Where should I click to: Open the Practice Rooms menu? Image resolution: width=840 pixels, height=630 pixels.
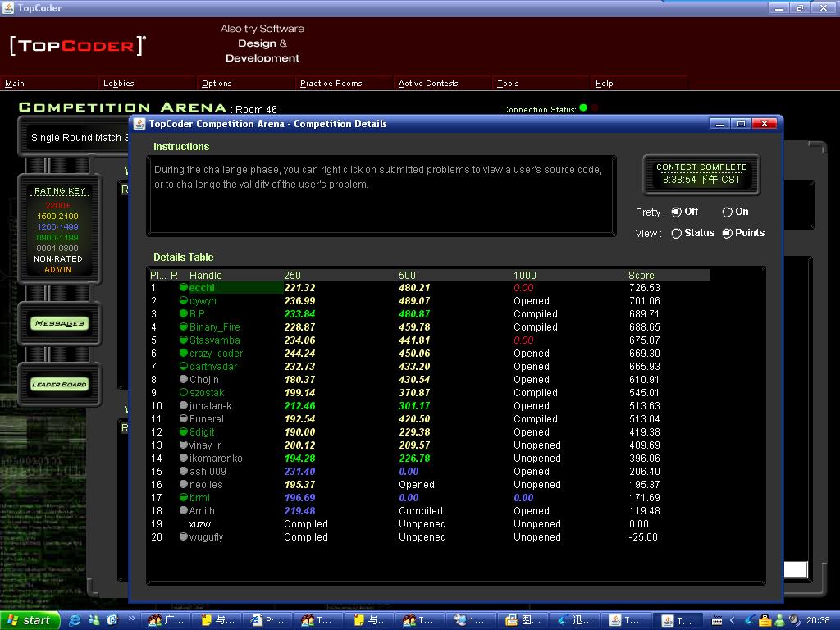tap(331, 84)
